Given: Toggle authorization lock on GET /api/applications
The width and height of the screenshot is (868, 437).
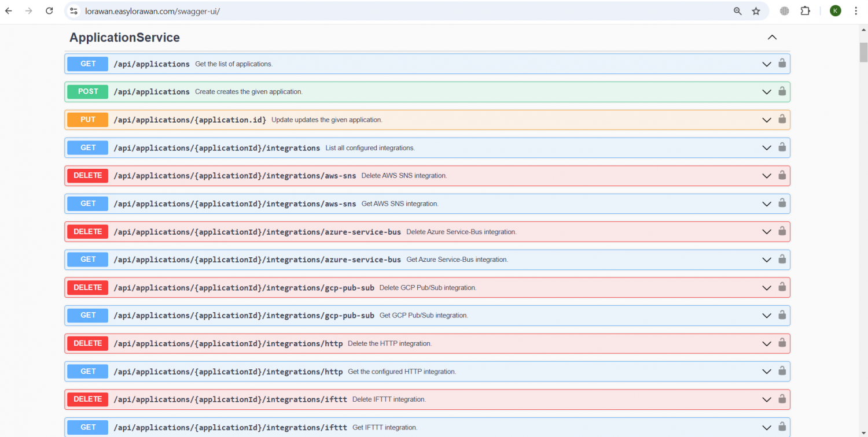Looking at the screenshot, I should [x=782, y=64].
